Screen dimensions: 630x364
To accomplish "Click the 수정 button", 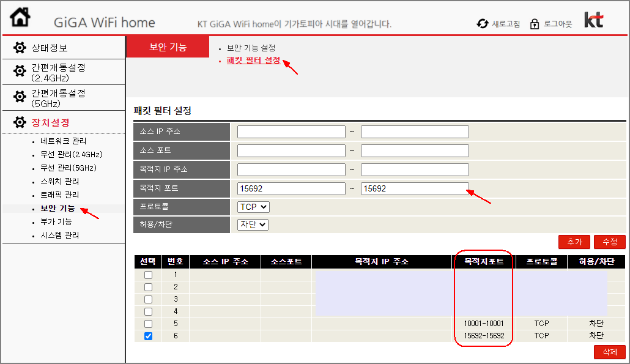I will (609, 242).
